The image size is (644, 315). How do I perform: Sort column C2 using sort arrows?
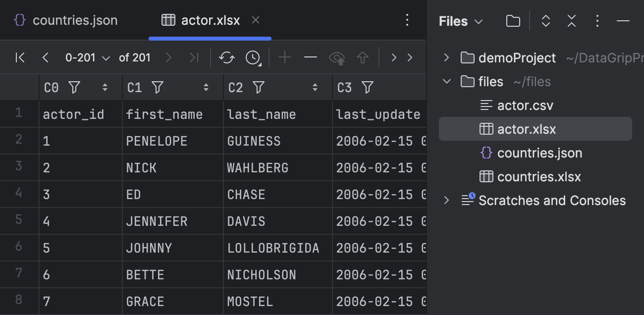coord(315,88)
